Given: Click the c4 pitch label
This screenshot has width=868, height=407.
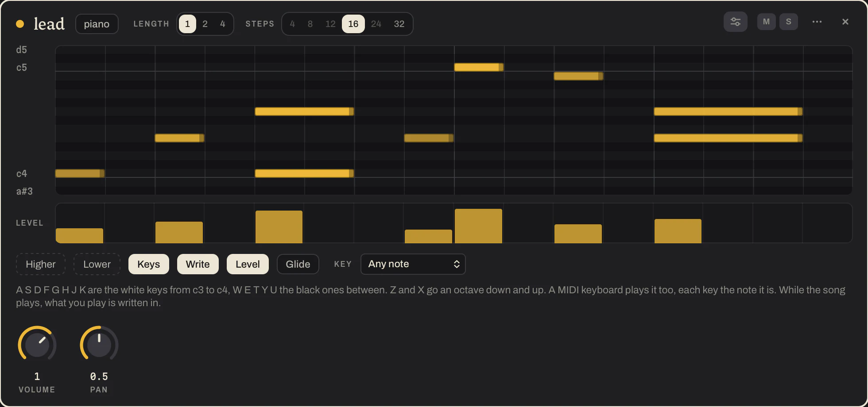Looking at the screenshot, I should pyautogui.click(x=22, y=174).
